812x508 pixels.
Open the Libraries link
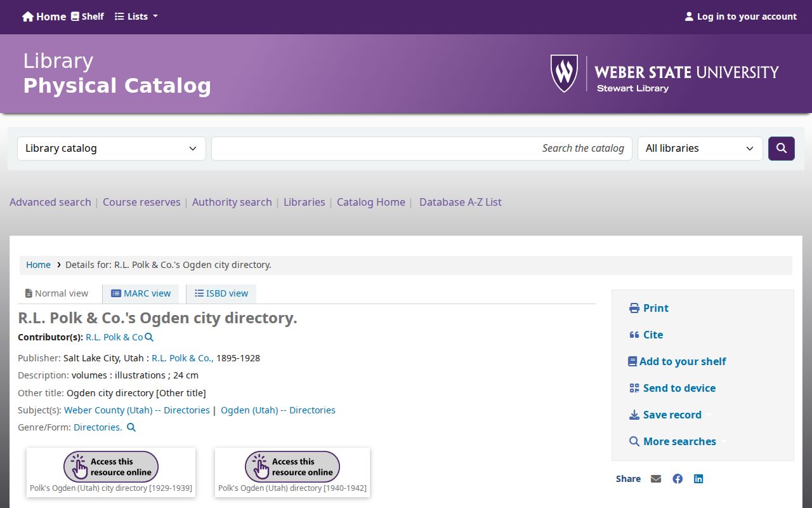[x=304, y=202]
